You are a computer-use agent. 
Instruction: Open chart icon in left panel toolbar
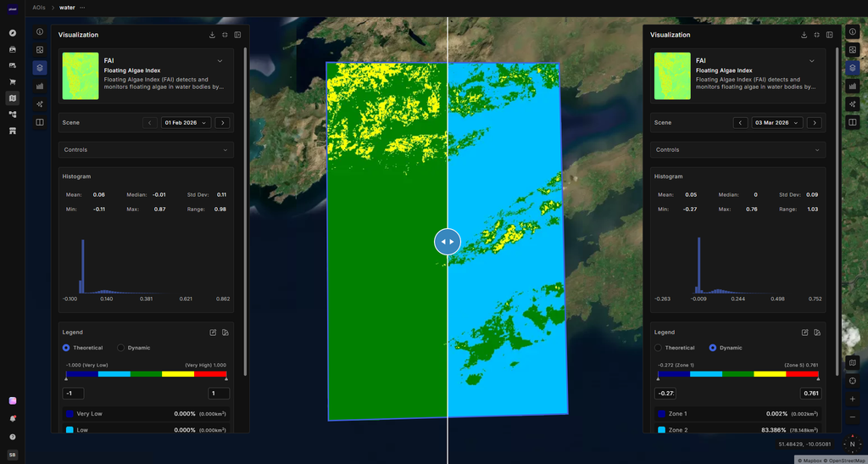click(x=40, y=86)
